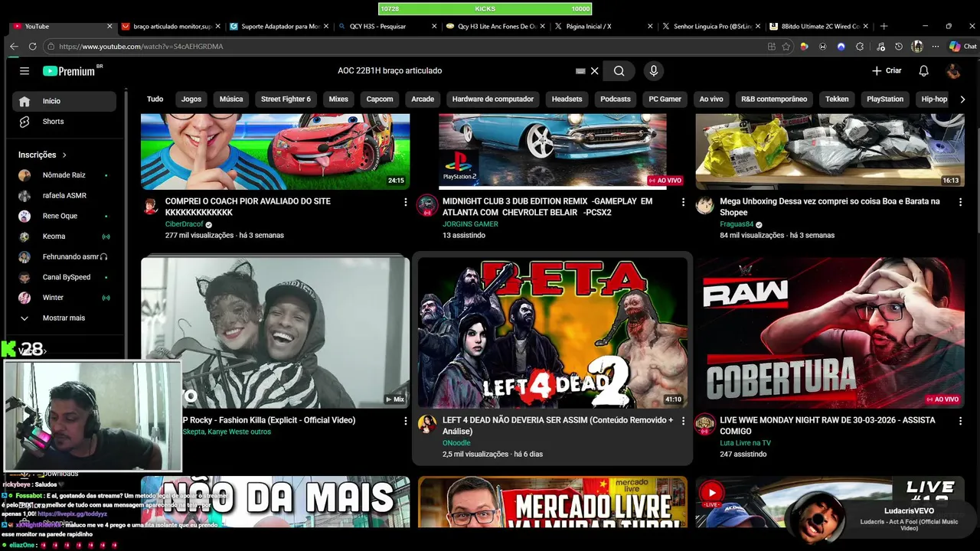
Task: Start voice search with microphone icon
Action: (x=653, y=70)
